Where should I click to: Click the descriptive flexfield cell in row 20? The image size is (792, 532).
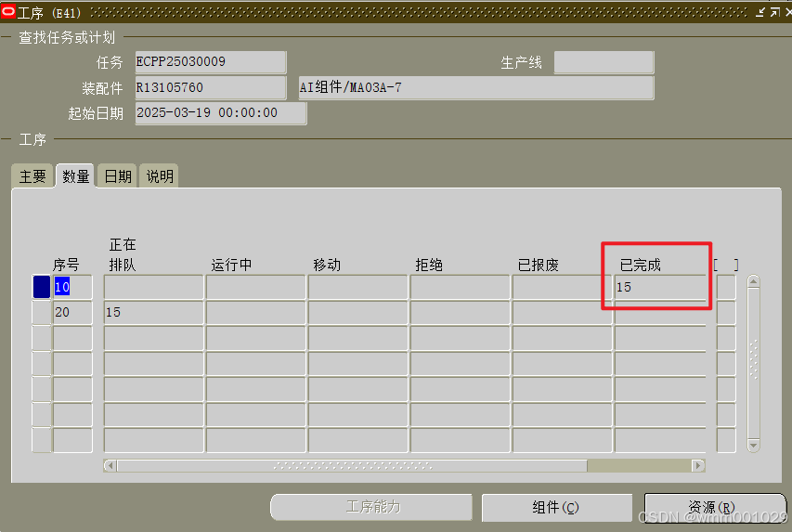pyautogui.click(x=726, y=312)
